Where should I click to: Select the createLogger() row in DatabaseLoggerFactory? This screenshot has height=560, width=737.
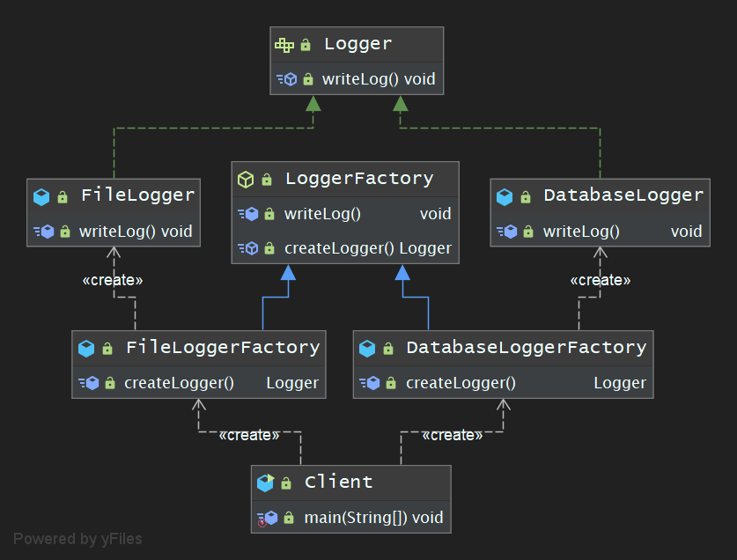(461, 383)
